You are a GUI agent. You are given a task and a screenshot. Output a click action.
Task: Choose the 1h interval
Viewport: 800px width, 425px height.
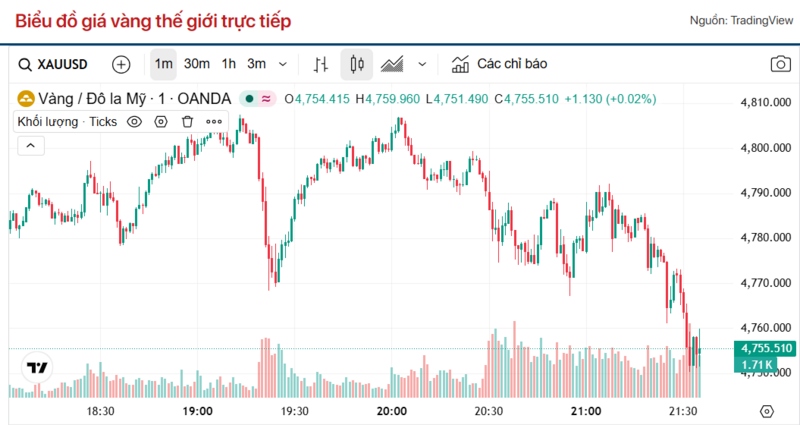(x=229, y=64)
